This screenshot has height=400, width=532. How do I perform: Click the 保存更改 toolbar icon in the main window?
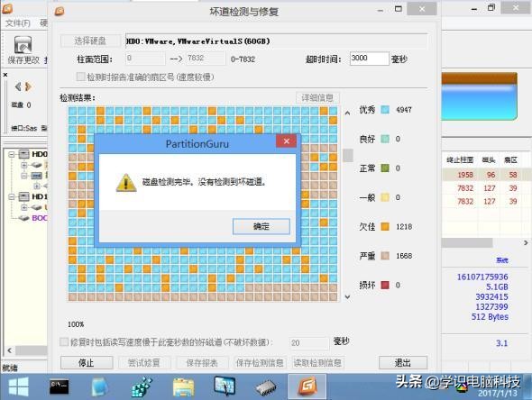point(23,50)
